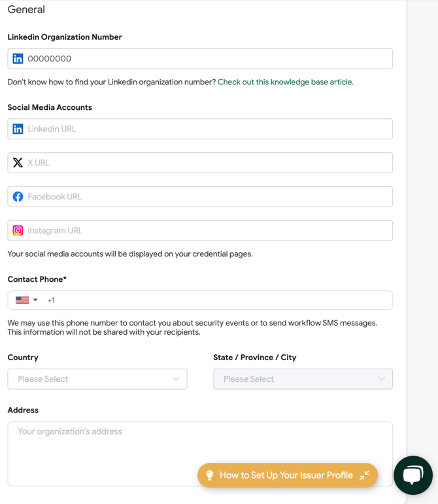The image size is (438, 504).
Task: Expand the Country dropdown
Action: (97, 379)
